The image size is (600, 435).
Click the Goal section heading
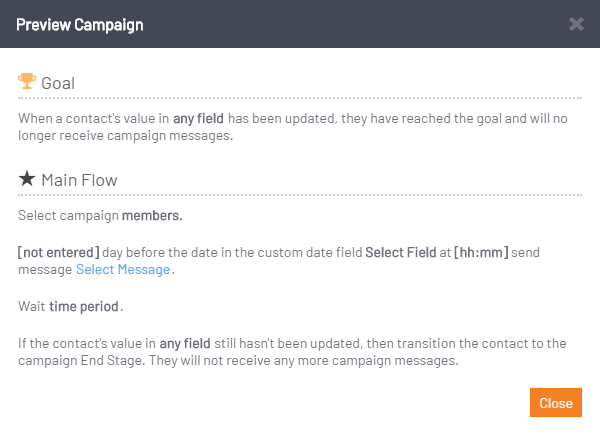click(x=58, y=83)
